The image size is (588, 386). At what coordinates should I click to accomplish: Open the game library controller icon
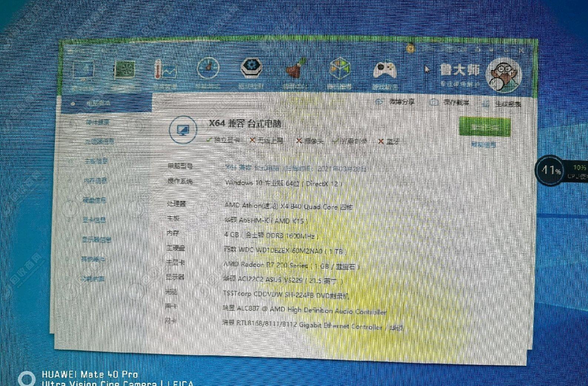[385, 70]
